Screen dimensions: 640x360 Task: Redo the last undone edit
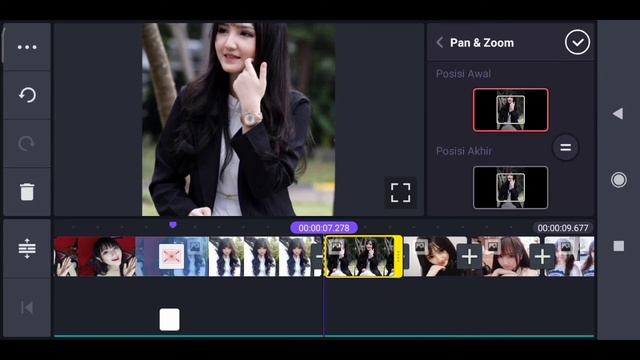[x=27, y=143]
